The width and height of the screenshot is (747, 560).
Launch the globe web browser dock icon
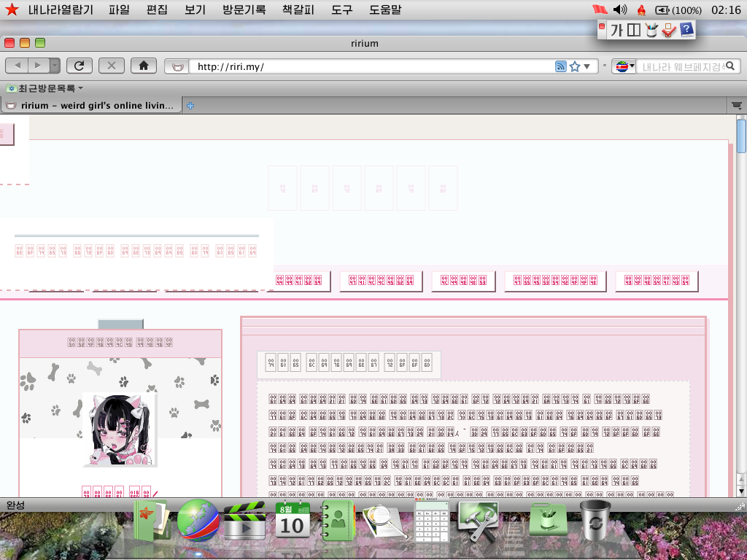pos(198,521)
